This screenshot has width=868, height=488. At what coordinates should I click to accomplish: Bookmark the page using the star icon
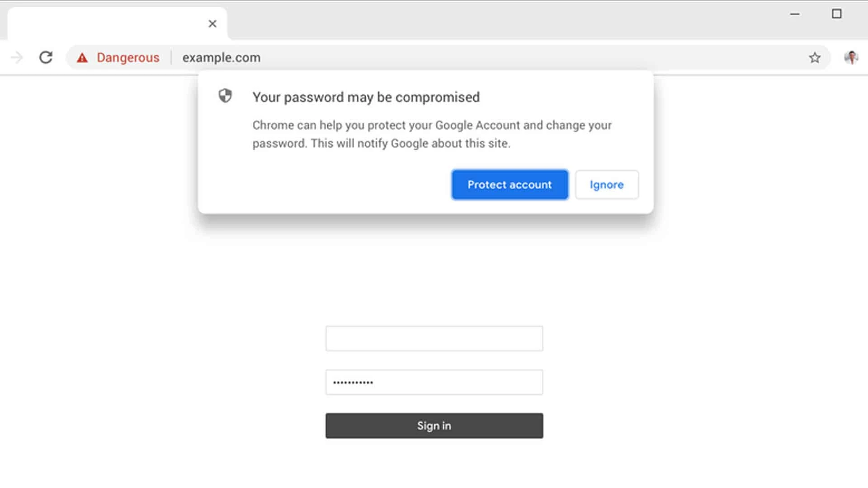click(814, 57)
